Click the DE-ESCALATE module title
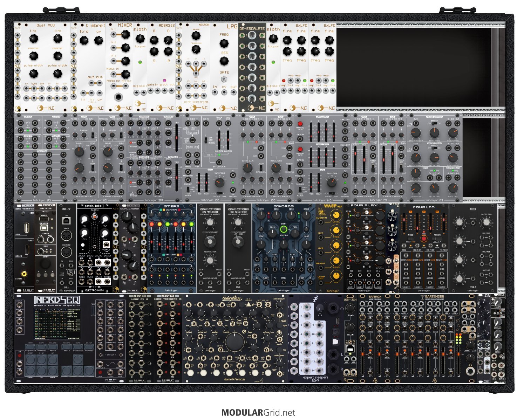The height and width of the screenshot is (420, 517). click(252, 29)
